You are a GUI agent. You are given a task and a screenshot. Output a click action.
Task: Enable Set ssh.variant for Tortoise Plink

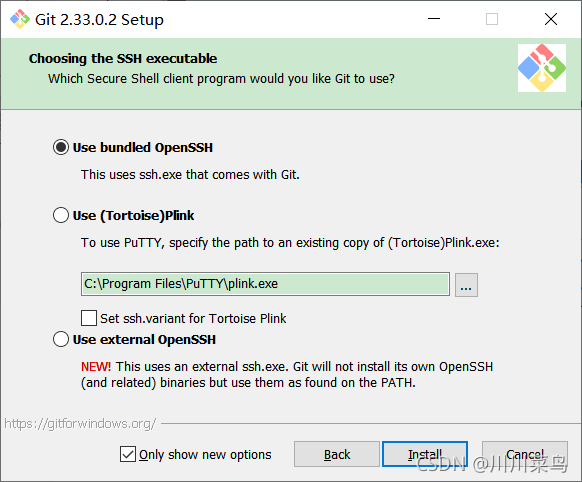click(89, 318)
